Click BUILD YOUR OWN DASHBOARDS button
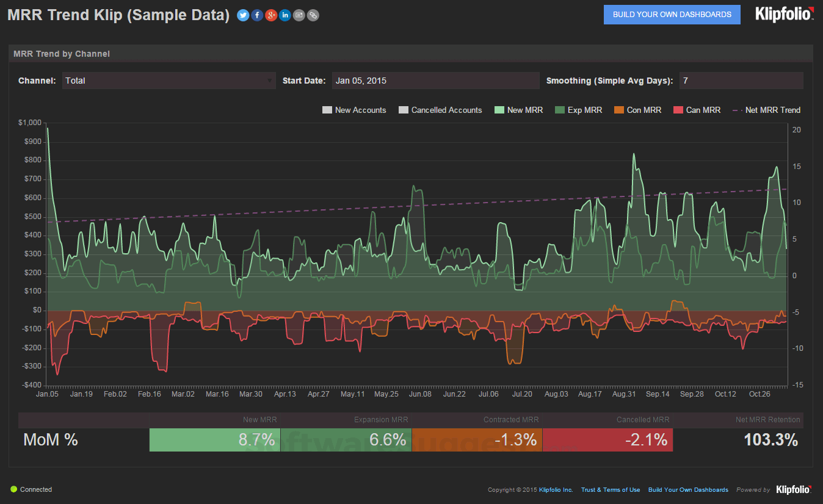This screenshot has height=504, width=823. (672, 15)
